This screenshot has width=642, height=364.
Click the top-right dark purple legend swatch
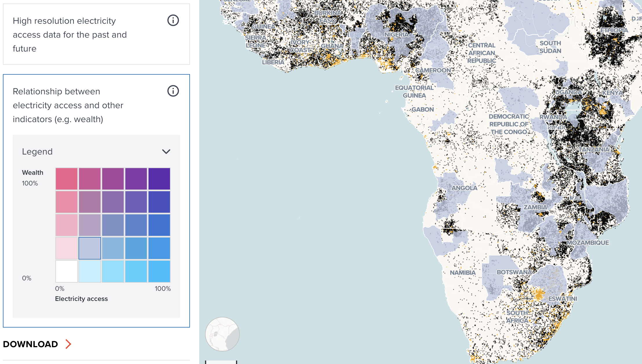click(x=159, y=179)
